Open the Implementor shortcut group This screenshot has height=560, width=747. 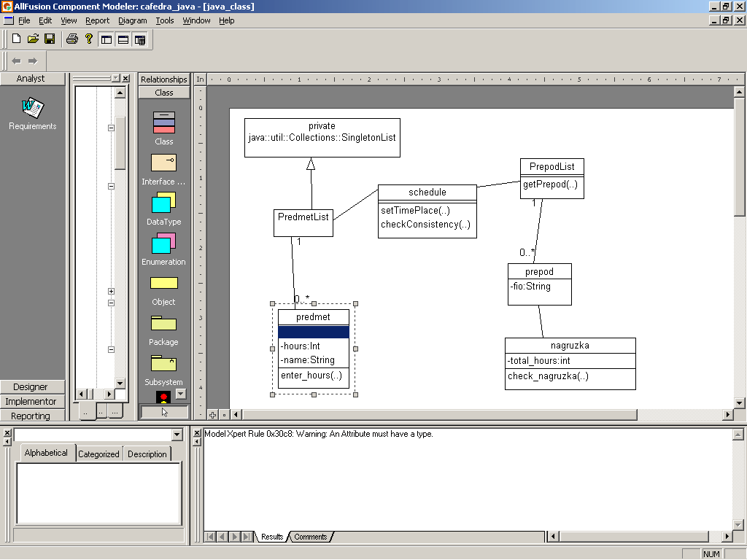[x=31, y=402]
